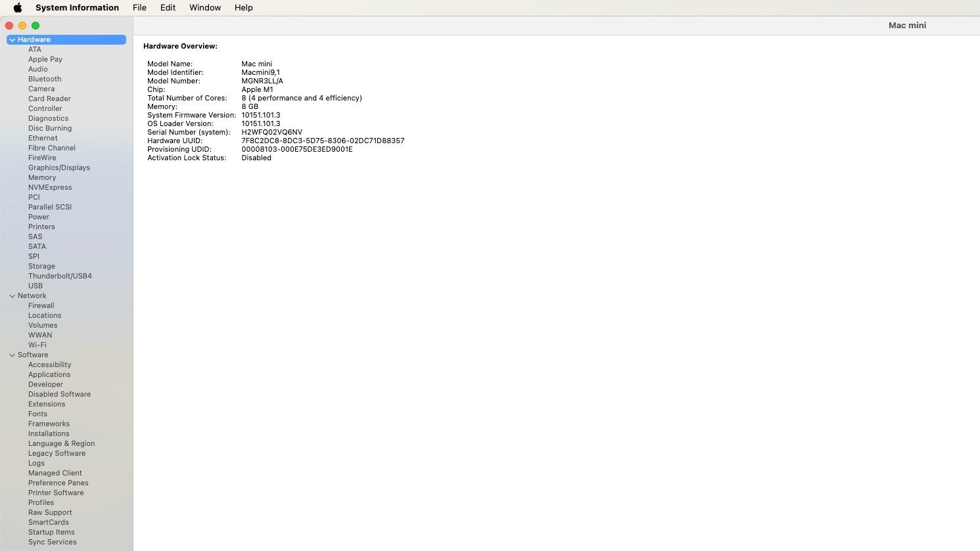980x551 pixels.
Task: Select Parallel SCSI in the sidebar
Action: [50, 208]
